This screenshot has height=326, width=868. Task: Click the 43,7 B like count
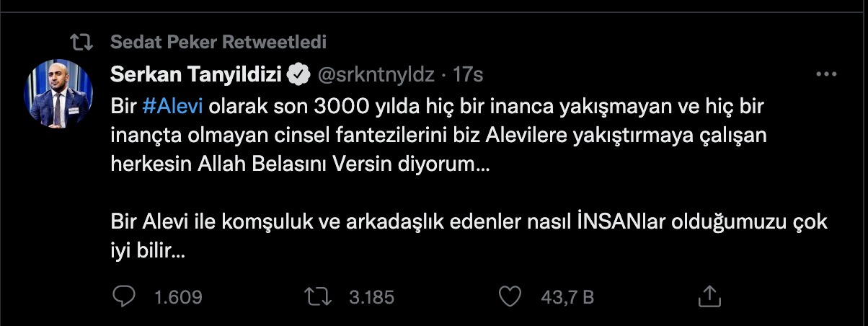click(x=568, y=296)
